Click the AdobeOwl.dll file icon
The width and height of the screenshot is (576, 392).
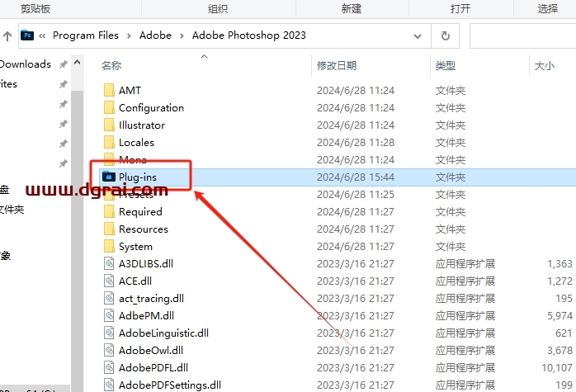109,350
